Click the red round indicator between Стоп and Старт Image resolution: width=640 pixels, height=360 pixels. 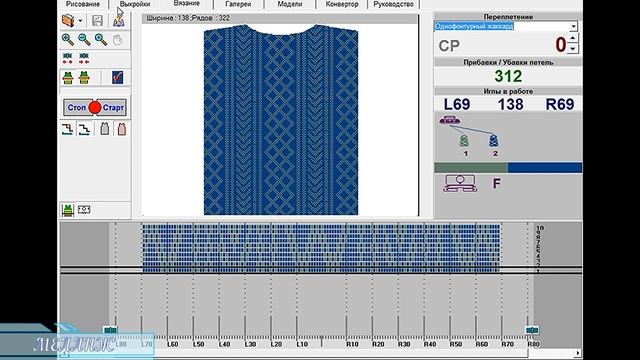coord(95,108)
